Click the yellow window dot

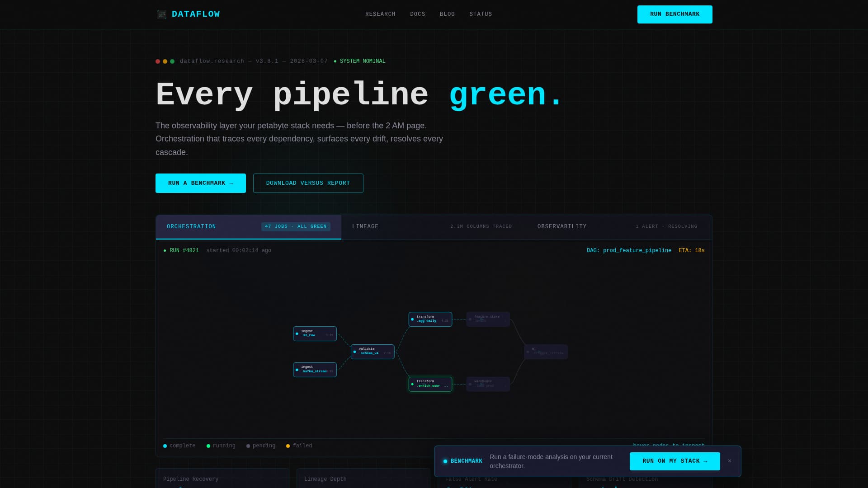(165, 61)
